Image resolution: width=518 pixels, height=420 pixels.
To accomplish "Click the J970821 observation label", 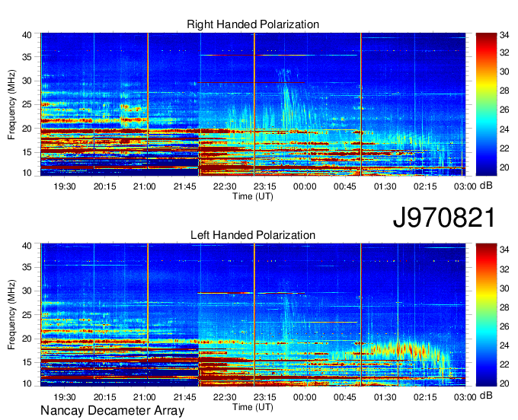I will click(x=444, y=218).
